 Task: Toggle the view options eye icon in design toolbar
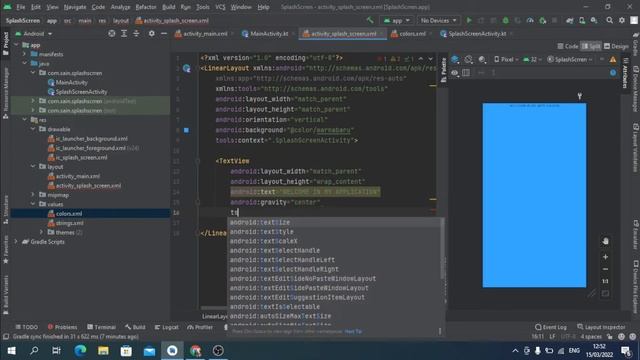pyautogui.click(x=454, y=73)
